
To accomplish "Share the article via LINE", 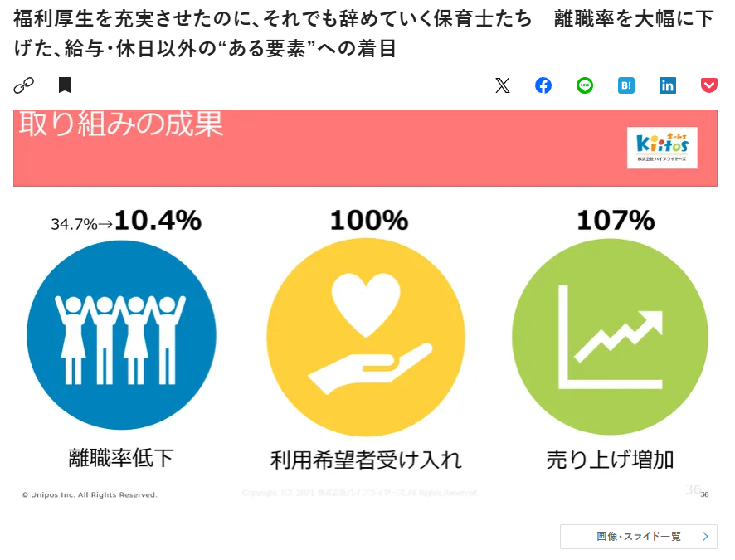I will click(x=585, y=85).
